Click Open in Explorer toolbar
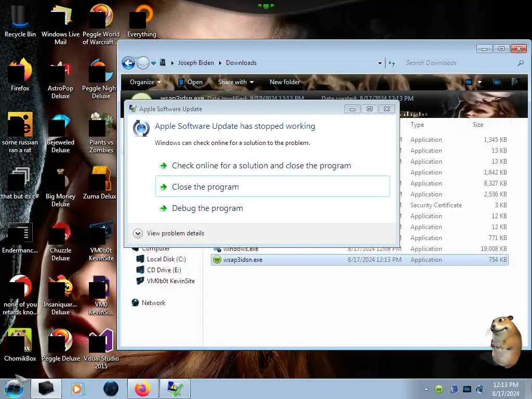532x399 pixels. pos(191,82)
